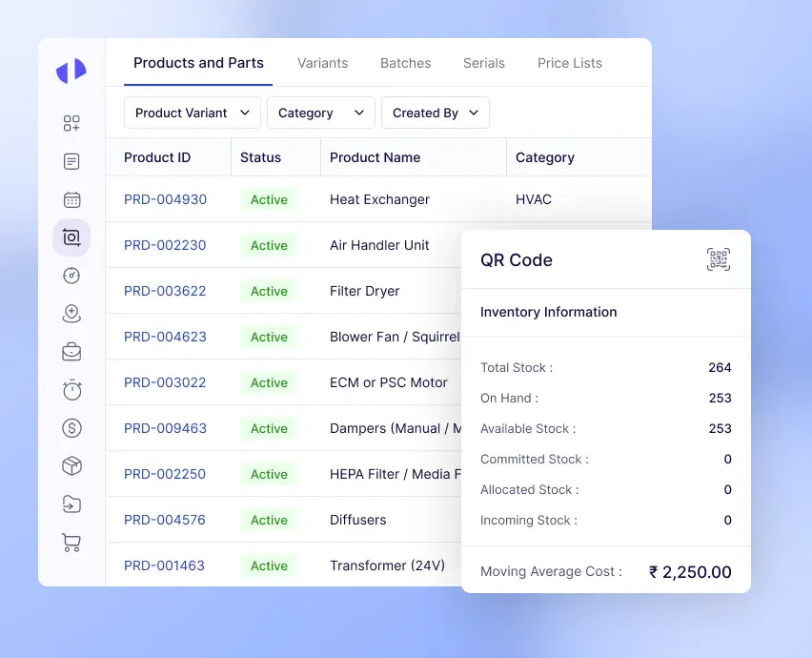Open product link PRD-009463
812x658 pixels.
click(165, 428)
